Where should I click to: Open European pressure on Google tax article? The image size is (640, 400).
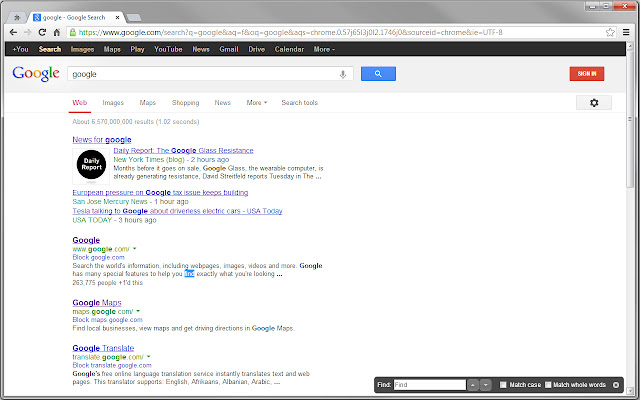pyautogui.click(x=160, y=192)
